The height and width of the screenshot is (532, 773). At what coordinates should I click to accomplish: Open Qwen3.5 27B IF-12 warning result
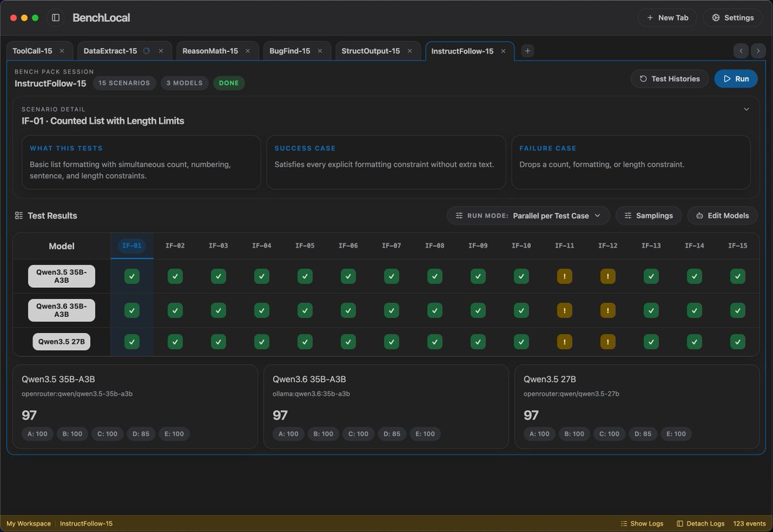coord(607,342)
